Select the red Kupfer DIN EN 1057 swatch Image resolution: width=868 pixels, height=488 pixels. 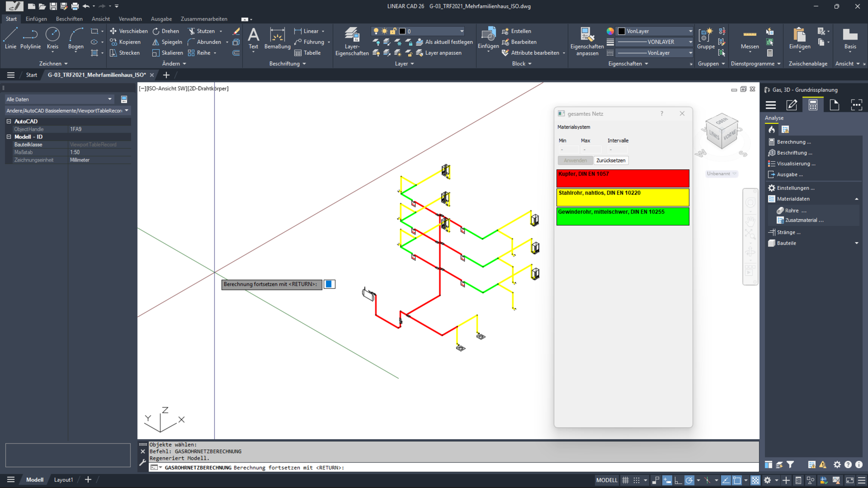(622, 178)
